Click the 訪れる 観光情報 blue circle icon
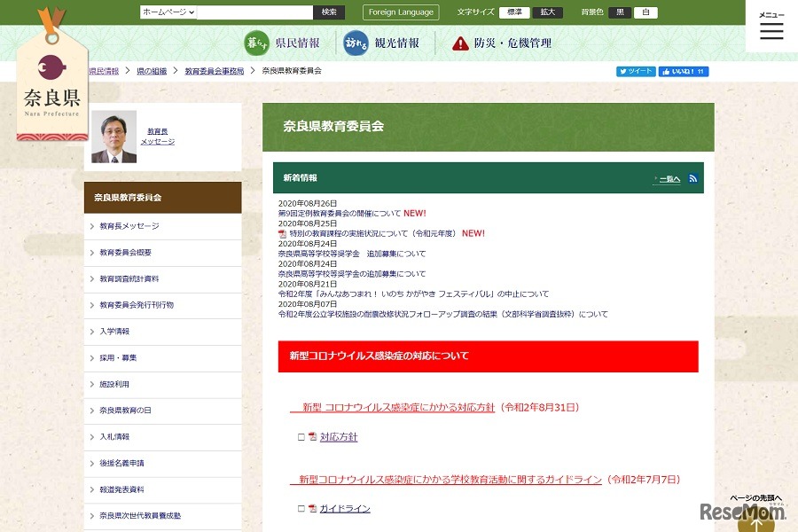798x532 pixels. pyautogui.click(x=356, y=43)
